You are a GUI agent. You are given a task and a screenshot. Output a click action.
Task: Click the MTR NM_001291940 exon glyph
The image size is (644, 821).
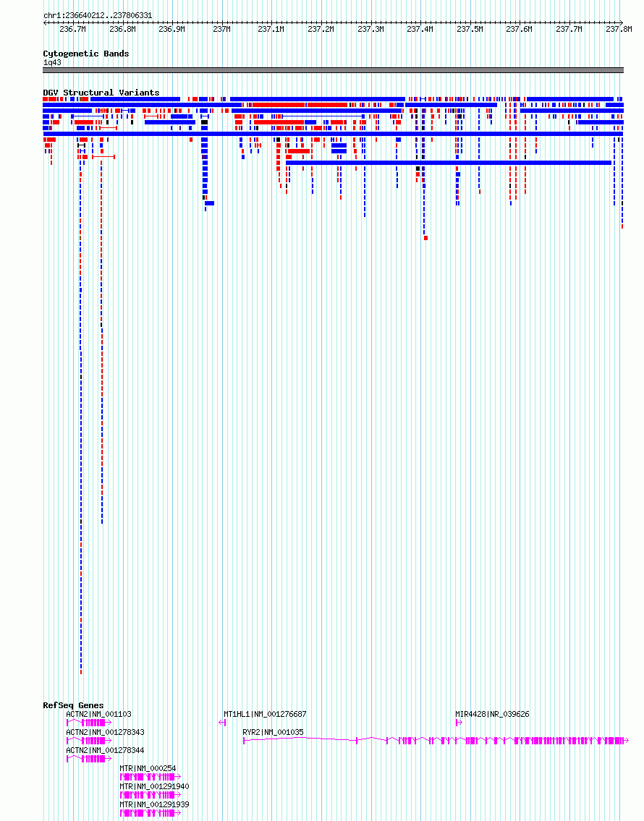(x=151, y=795)
